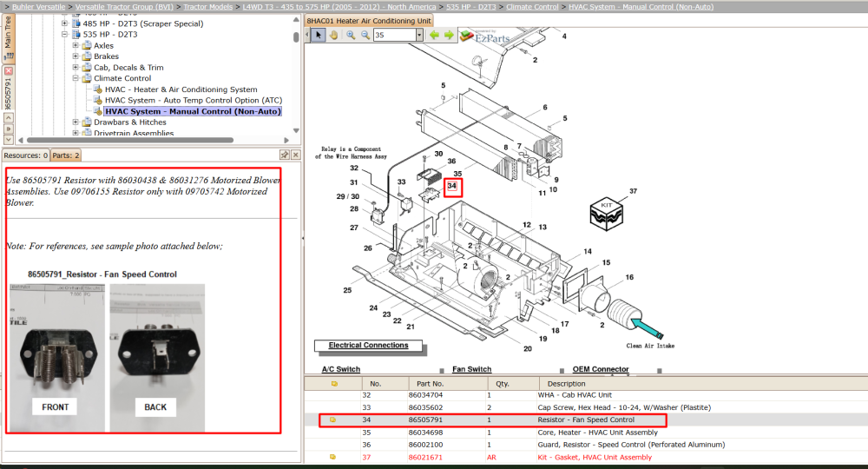This screenshot has width=868, height=469.
Task: Click the Axles folder icon
Action: (x=87, y=45)
